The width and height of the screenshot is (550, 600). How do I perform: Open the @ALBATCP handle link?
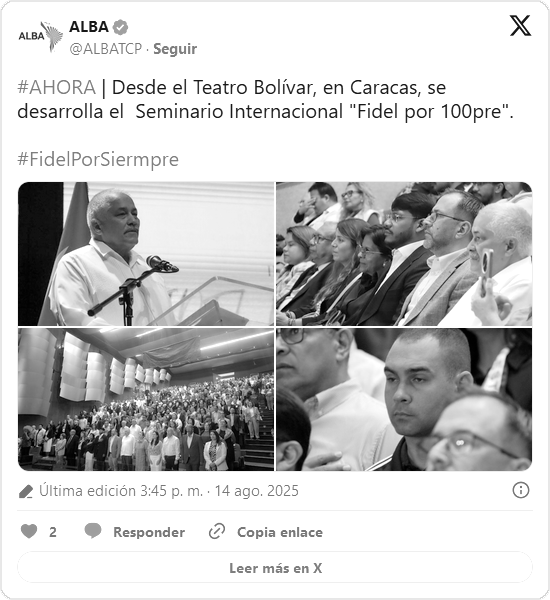pos(106,49)
